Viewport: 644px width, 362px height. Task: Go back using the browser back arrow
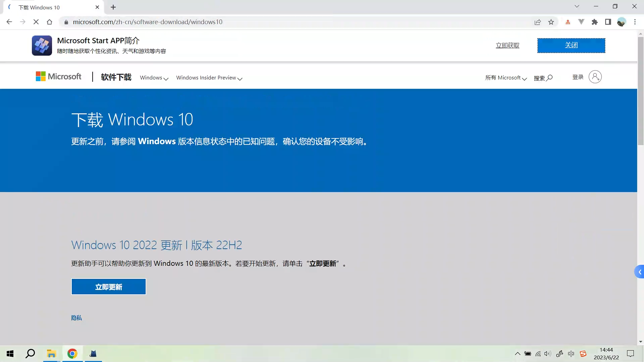9,22
